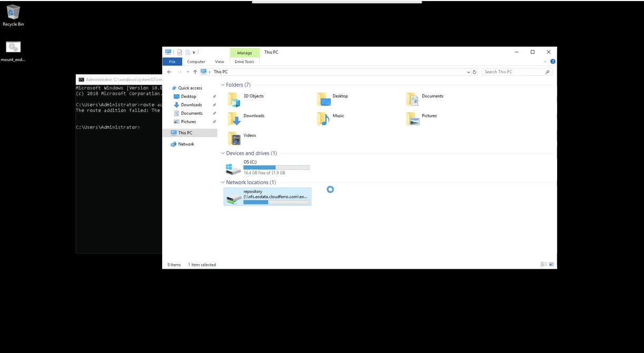The image size is (644, 353).
Task: Click Properties icon in quick access toolbar
Action: pos(180,52)
